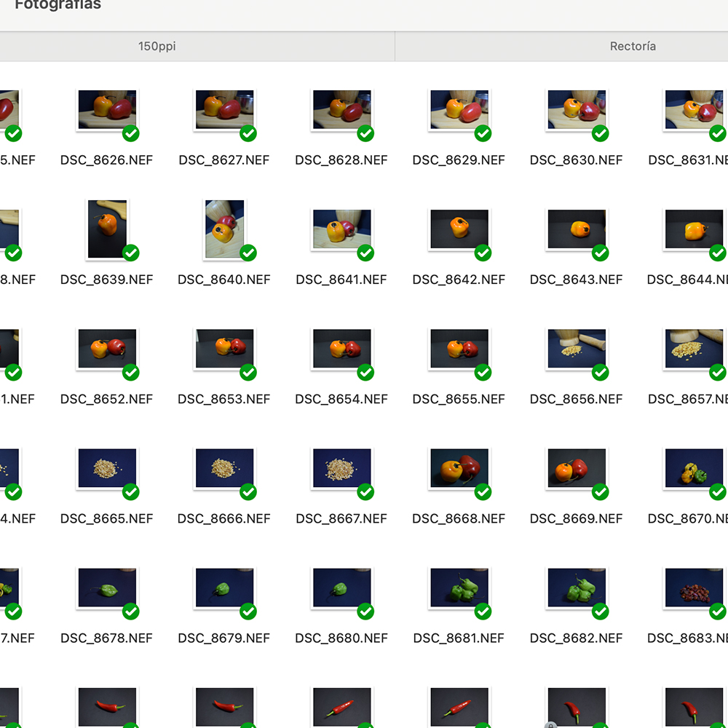Click the synced badge on DSC_8681.NEF

tap(483, 612)
